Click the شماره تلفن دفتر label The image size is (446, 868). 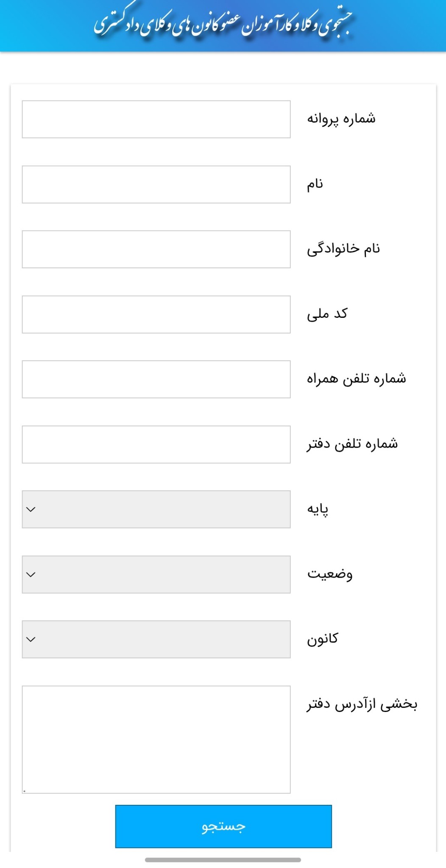click(352, 444)
